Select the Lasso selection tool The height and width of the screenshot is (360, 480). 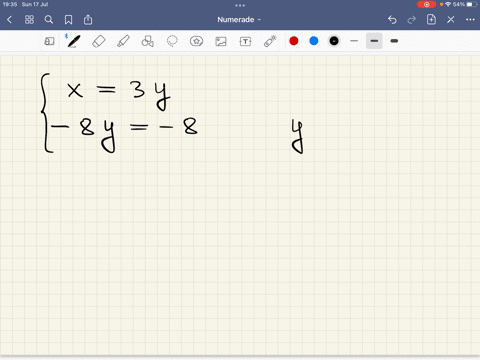(x=172, y=41)
